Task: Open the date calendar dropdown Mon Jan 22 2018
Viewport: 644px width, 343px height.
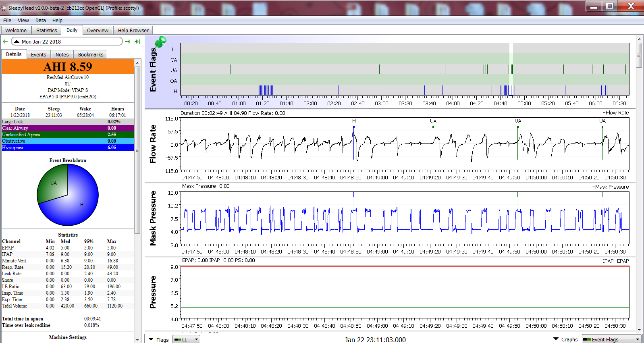Action: point(67,42)
